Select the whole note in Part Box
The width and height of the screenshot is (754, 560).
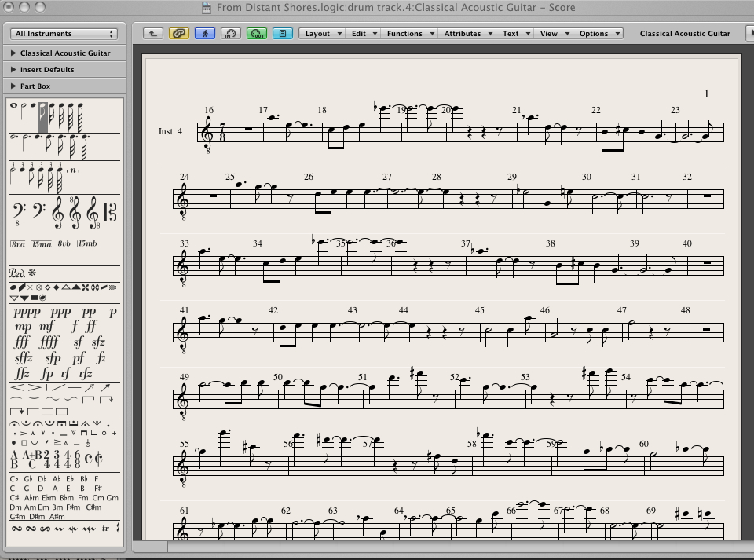(x=13, y=106)
